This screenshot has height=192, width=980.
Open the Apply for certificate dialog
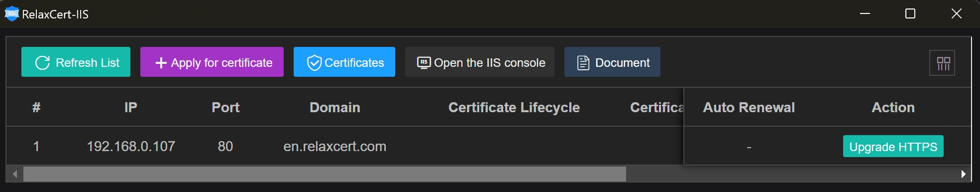pos(212,62)
